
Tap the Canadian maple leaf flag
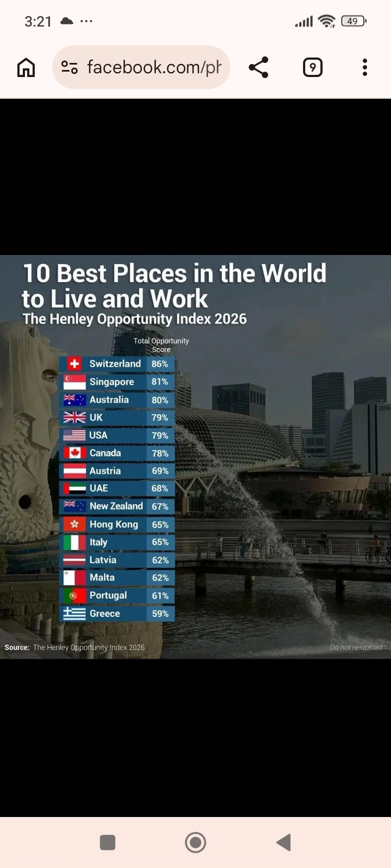[74, 453]
